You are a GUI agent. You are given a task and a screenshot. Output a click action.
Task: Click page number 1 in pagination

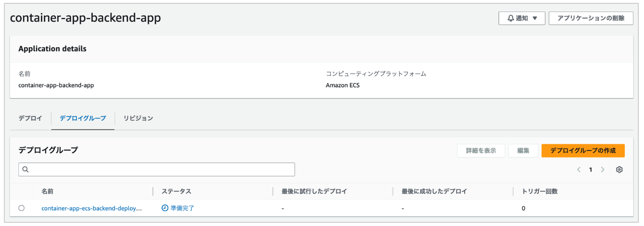pos(591,169)
